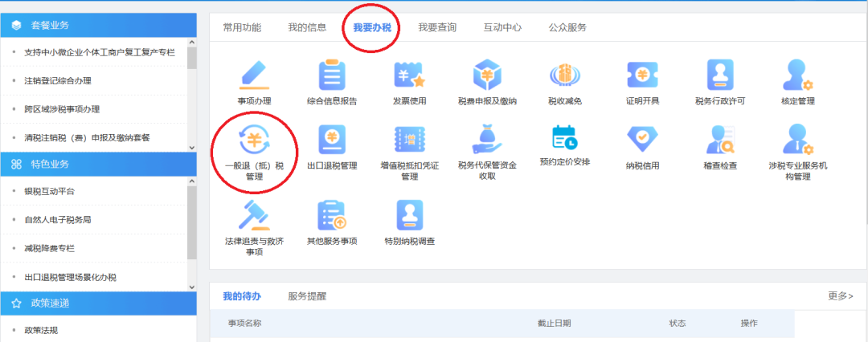Switch to the 服务提醒 tab
The width and height of the screenshot is (868, 342).
pyautogui.click(x=307, y=296)
